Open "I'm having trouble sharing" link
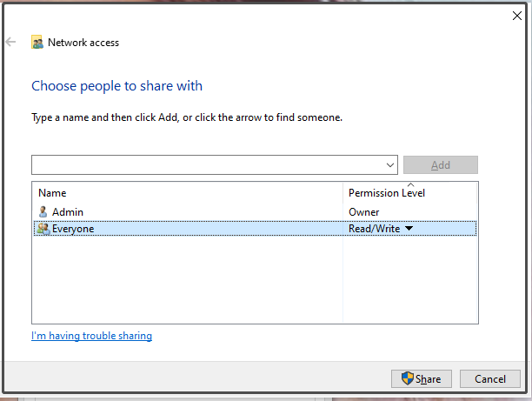The image size is (532, 401). [91, 336]
